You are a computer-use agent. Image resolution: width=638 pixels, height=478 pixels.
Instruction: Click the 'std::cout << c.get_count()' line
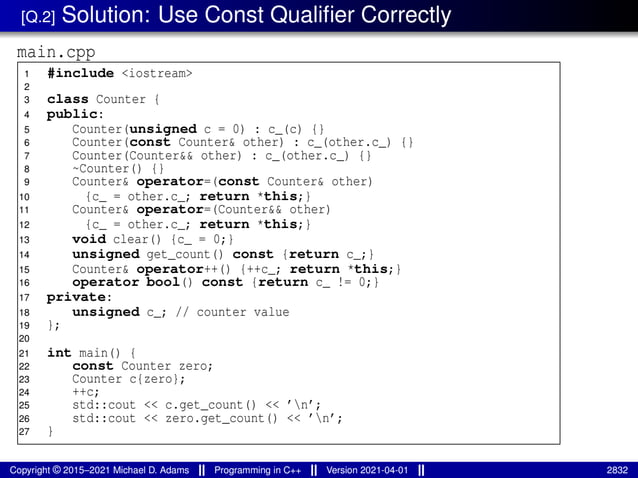[x=197, y=405]
